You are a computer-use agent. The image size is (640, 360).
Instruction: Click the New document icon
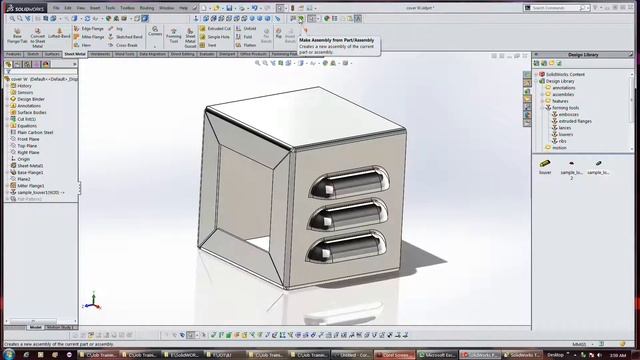tap(204, 8)
